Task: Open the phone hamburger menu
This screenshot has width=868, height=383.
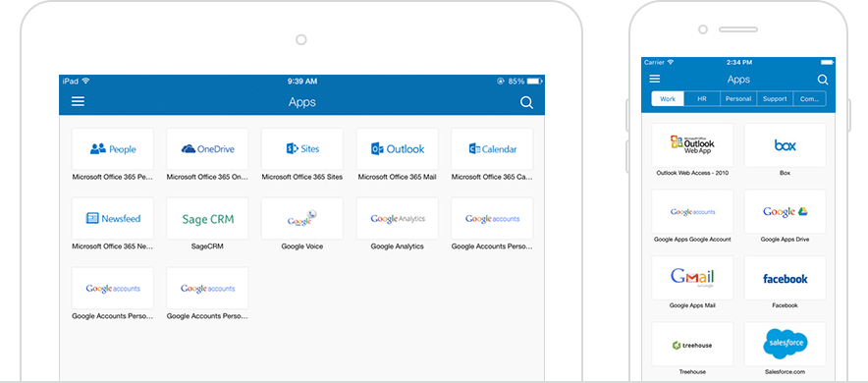Action: click(655, 80)
